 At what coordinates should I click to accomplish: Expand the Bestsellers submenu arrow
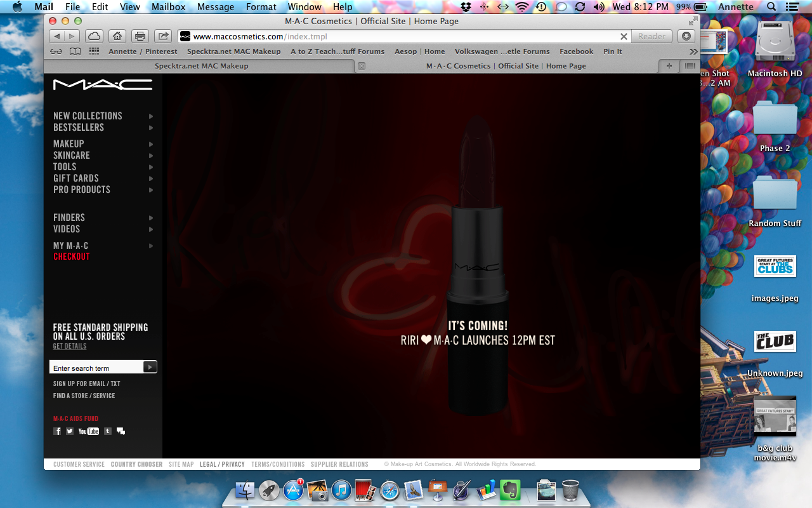(151, 128)
